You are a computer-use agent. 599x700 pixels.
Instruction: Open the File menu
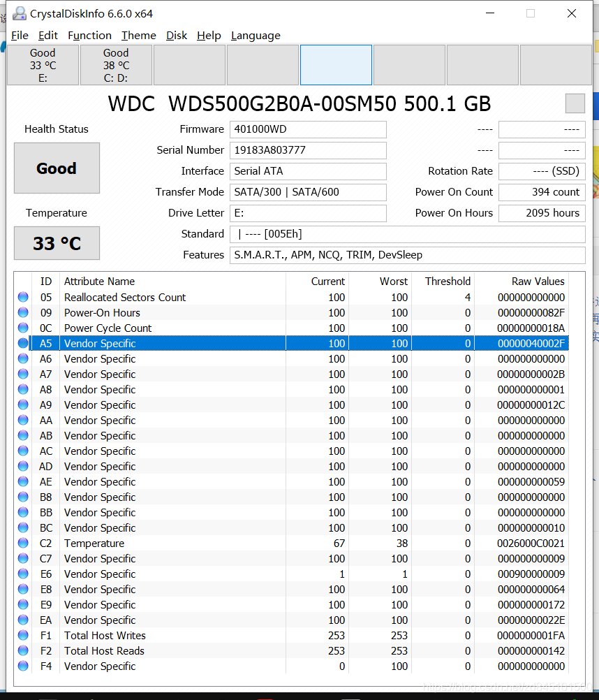[x=20, y=35]
